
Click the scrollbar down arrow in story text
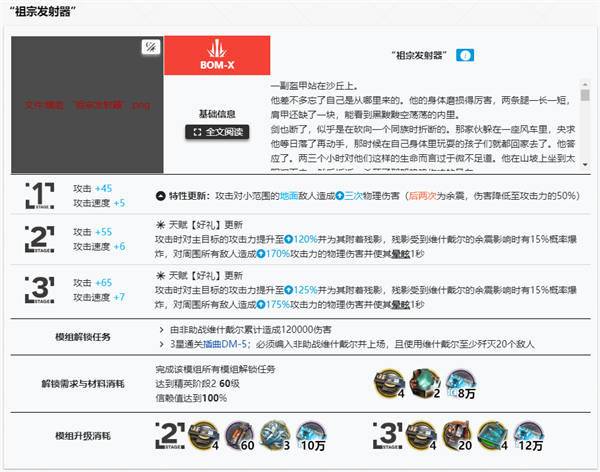[585, 165]
